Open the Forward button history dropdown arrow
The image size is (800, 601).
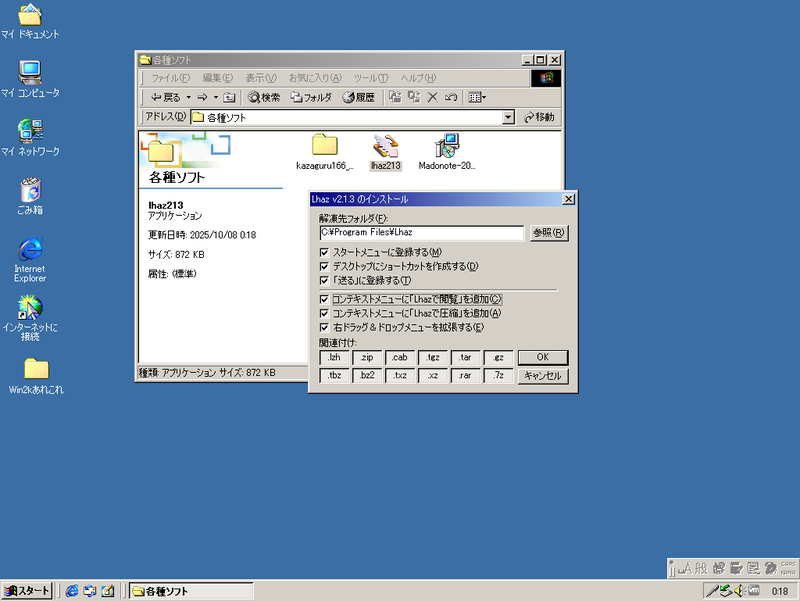pos(216,97)
